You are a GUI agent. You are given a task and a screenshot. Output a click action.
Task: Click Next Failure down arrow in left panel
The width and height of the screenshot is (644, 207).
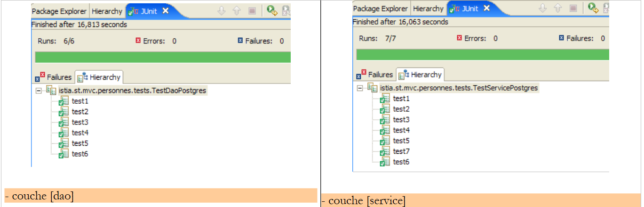point(223,11)
